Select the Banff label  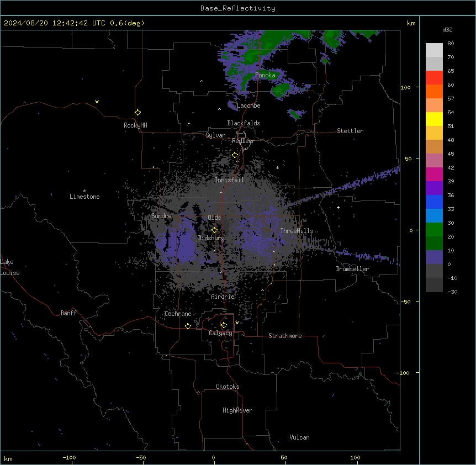pyautogui.click(x=68, y=313)
